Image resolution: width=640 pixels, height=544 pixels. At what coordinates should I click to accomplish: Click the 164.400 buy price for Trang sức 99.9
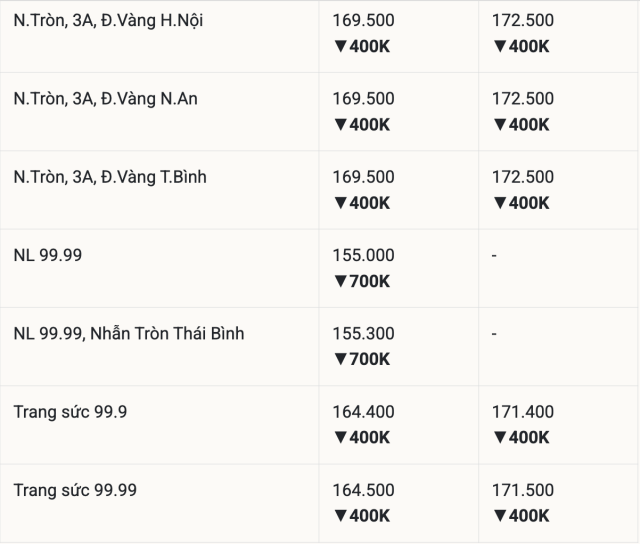coord(364,412)
